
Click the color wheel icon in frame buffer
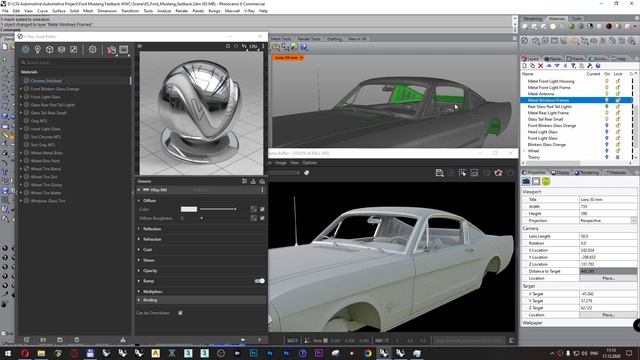(x=307, y=173)
